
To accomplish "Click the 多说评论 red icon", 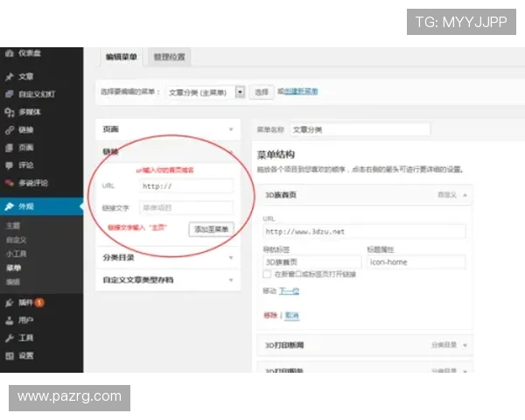I will (10, 183).
